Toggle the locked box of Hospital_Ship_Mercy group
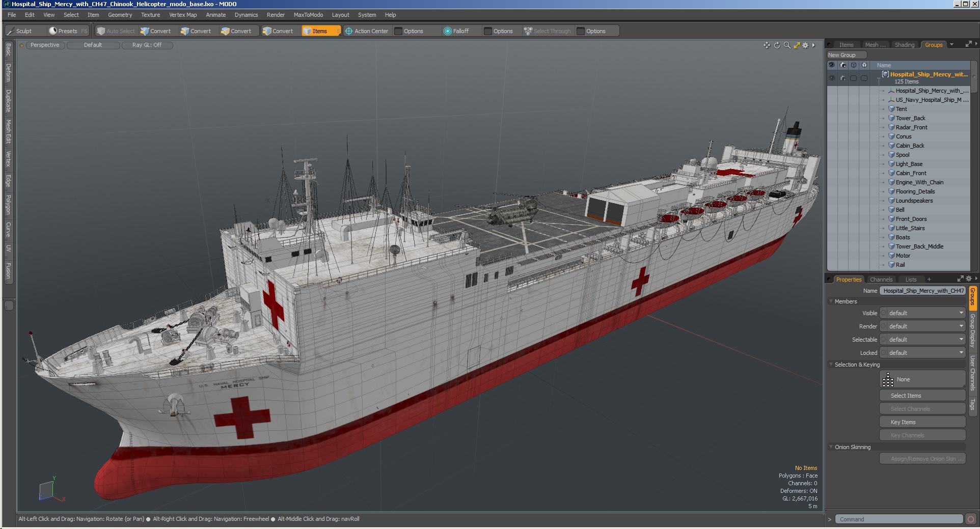 click(864, 78)
